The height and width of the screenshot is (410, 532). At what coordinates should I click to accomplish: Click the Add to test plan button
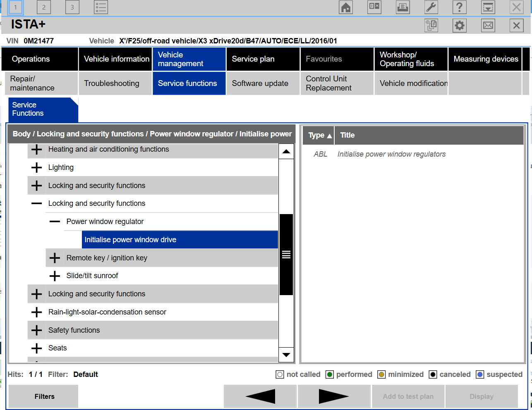tap(408, 396)
